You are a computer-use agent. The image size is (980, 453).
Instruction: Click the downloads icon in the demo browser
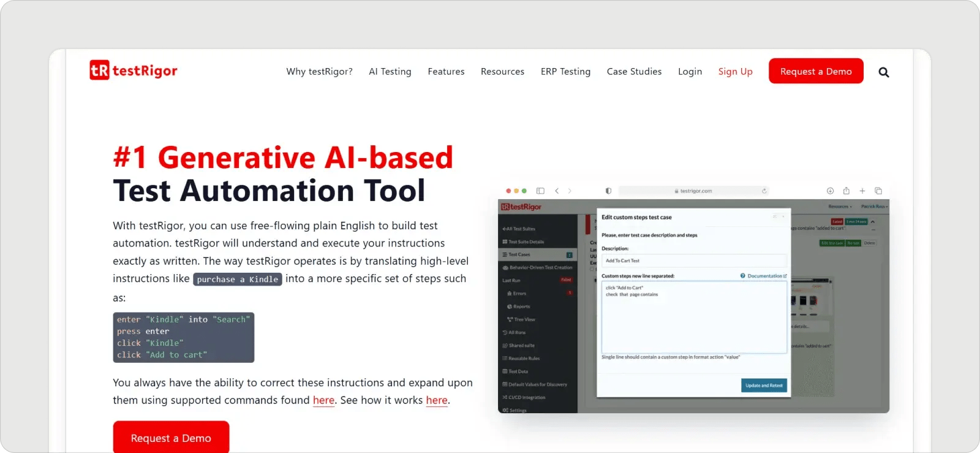pos(830,191)
